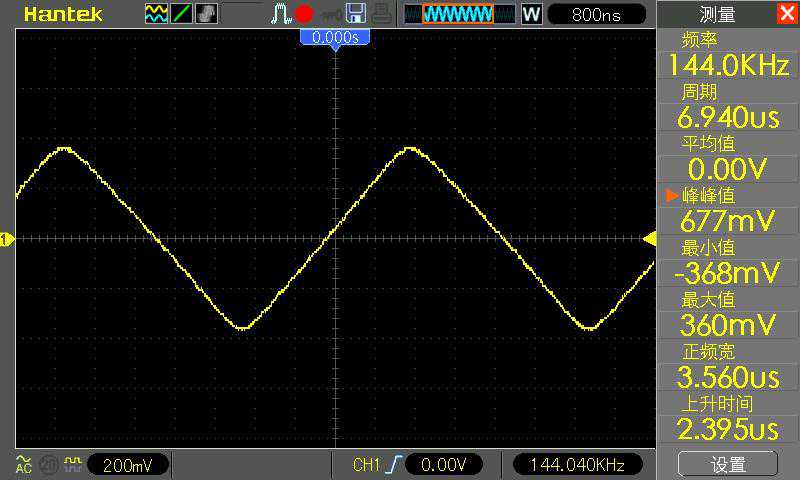
Task: Click the 200mV vertical scale readout
Action: pos(127,465)
